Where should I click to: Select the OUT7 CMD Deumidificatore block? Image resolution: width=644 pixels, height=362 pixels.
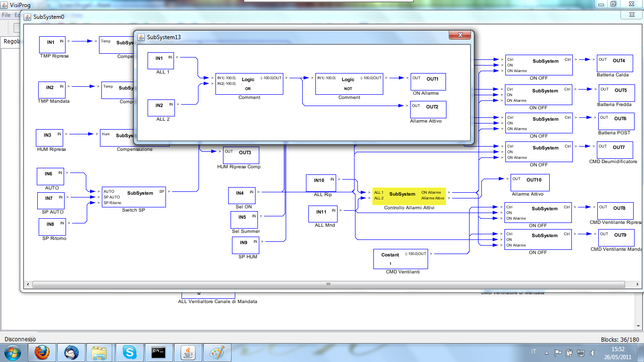[614, 150]
